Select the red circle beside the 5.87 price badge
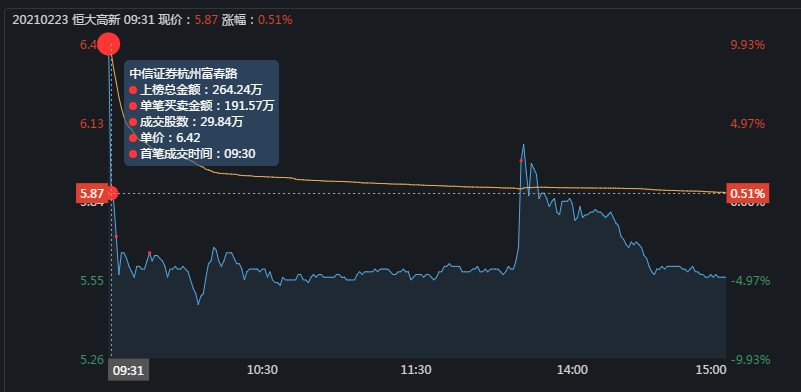 [113, 193]
